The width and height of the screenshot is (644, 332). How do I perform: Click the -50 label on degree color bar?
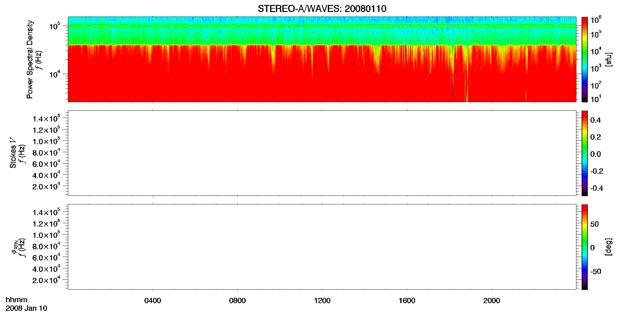point(596,271)
